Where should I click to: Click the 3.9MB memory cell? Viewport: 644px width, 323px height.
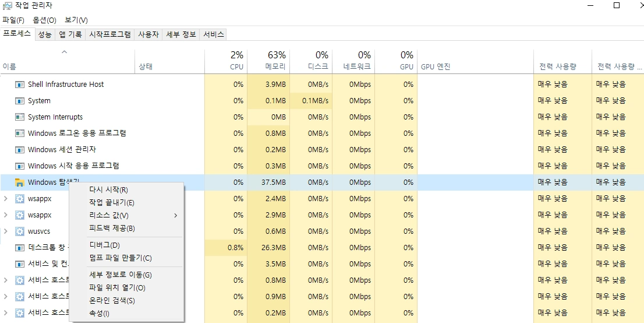268,85
